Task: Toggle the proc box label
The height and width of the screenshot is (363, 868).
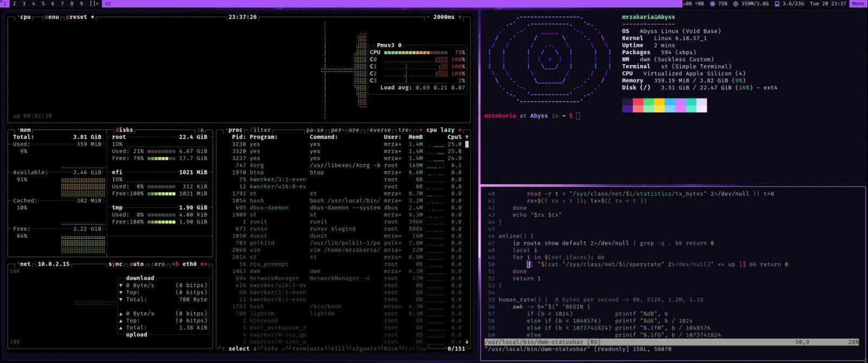Action: click(x=235, y=130)
